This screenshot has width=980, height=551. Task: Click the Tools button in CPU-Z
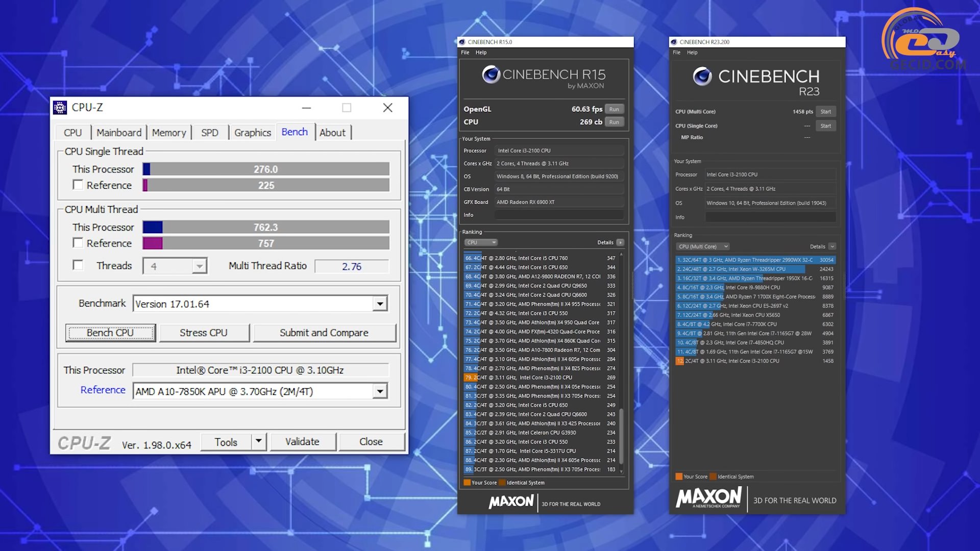(x=226, y=442)
